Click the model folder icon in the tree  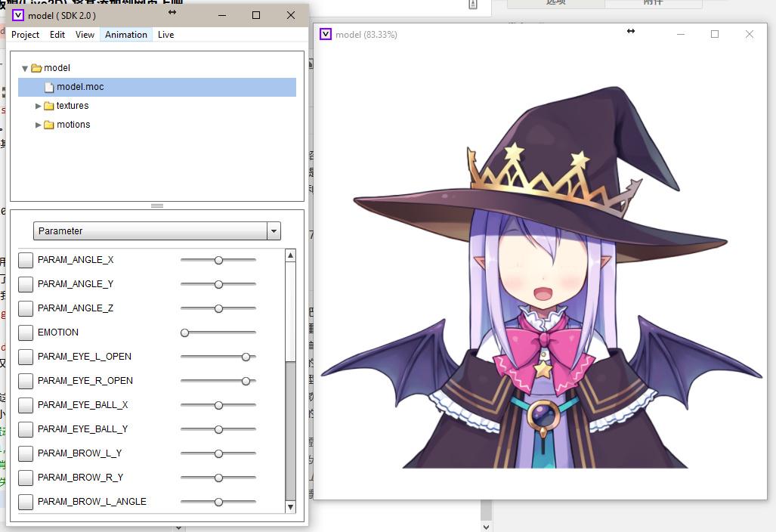click(36, 68)
